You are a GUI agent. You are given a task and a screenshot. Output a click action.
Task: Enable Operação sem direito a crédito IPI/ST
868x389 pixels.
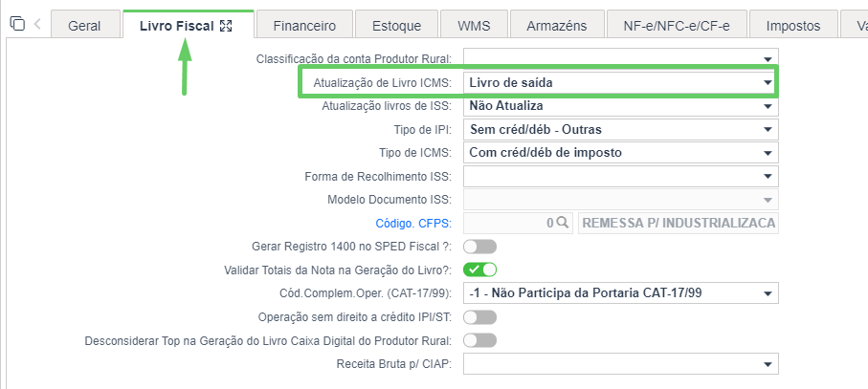pos(480,317)
